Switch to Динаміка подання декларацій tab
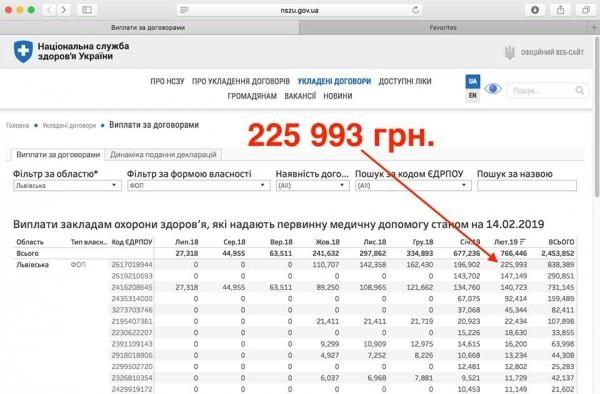The width and height of the screenshot is (600, 394). pos(163,155)
